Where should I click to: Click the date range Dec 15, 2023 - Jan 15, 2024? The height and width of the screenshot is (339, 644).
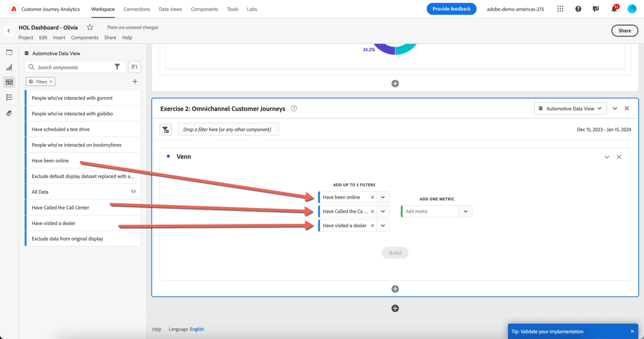pos(604,129)
